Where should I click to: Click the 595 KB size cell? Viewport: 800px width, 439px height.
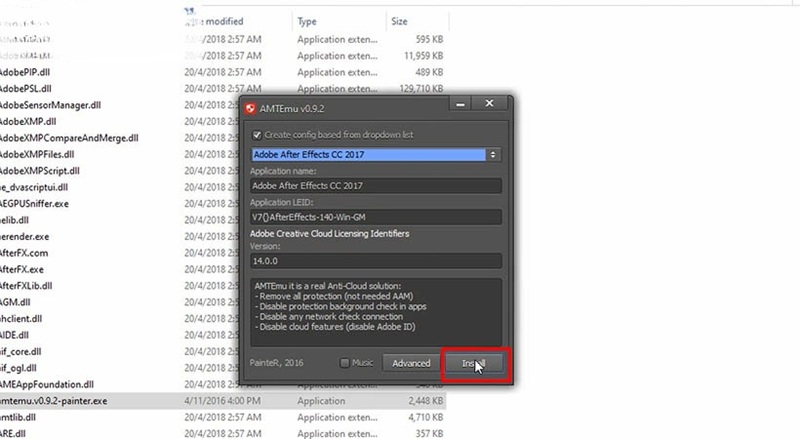point(429,39)
